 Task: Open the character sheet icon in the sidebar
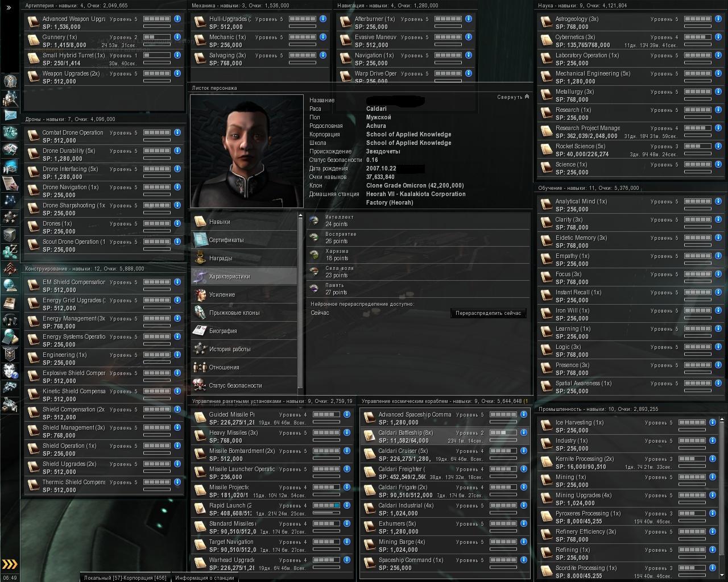[x=10, y=81]
